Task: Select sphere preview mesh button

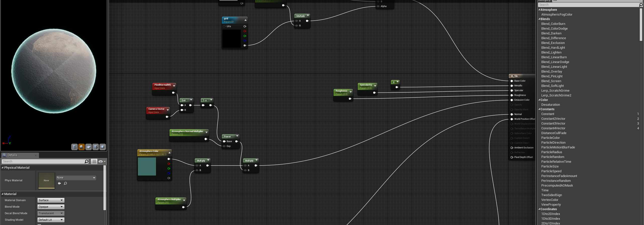Action: click(x=82, y=147)
